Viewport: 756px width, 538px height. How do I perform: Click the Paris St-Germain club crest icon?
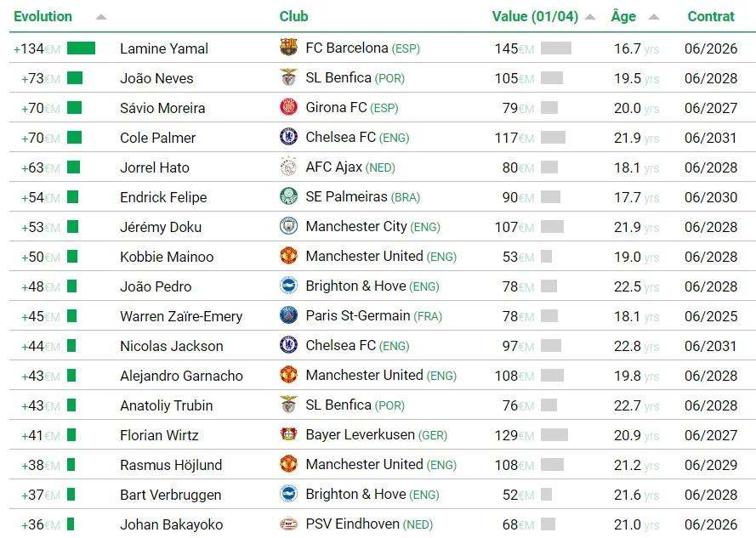coord(289,316)
